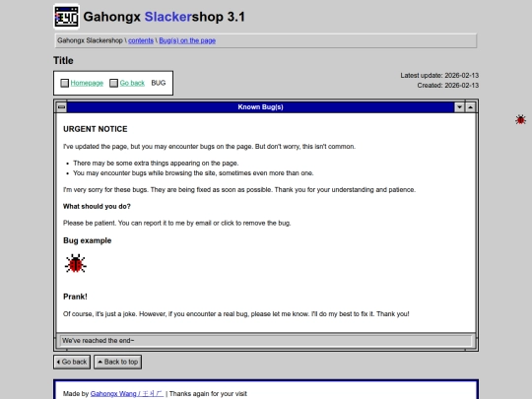Go to Homepage link in navigation box
Image resolution: width=532 pixels, height=399 pixels.
pos(87,83)
